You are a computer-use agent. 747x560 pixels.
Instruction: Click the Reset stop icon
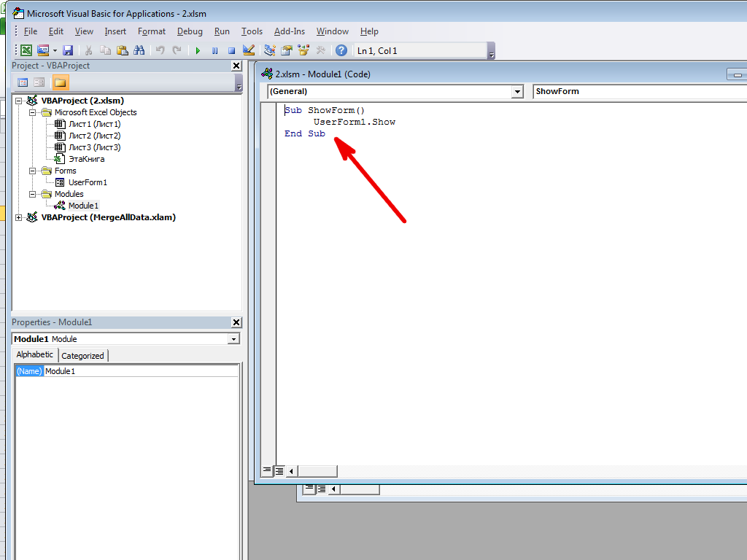231,50
